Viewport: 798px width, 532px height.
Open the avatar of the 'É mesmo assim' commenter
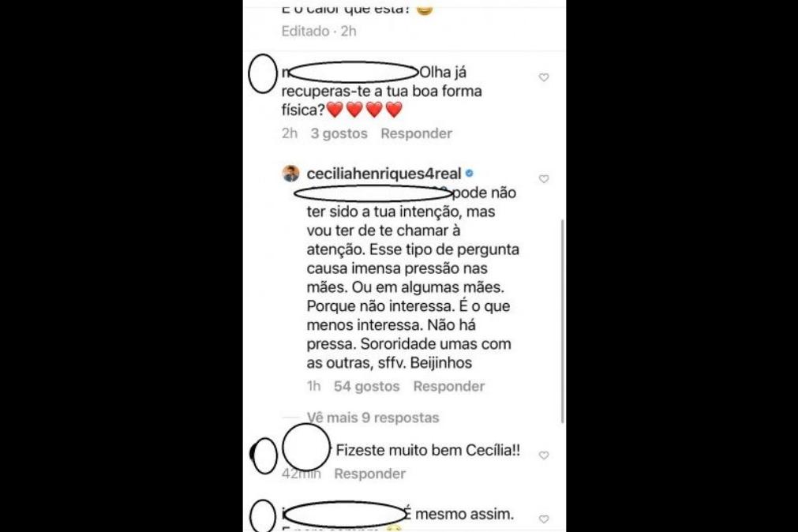[263, 515]
